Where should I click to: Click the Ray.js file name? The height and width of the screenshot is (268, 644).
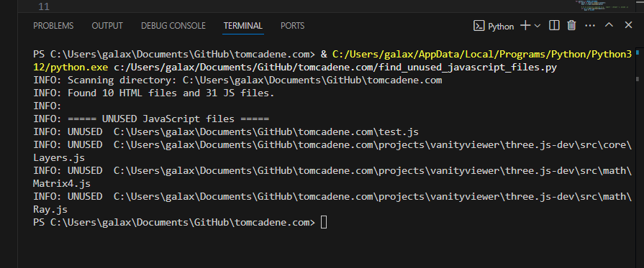(50, 210)
